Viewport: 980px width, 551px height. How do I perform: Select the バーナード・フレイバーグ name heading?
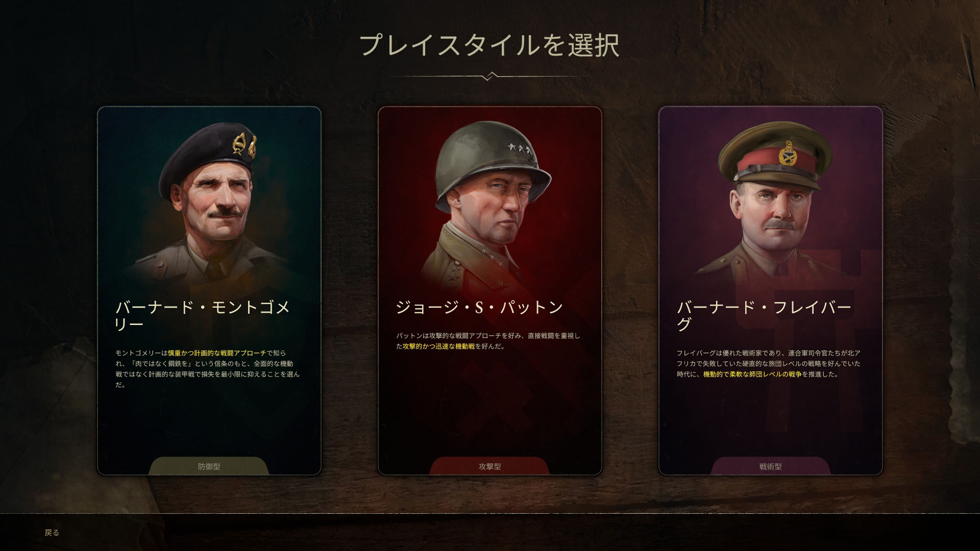[x=764, y=315]
